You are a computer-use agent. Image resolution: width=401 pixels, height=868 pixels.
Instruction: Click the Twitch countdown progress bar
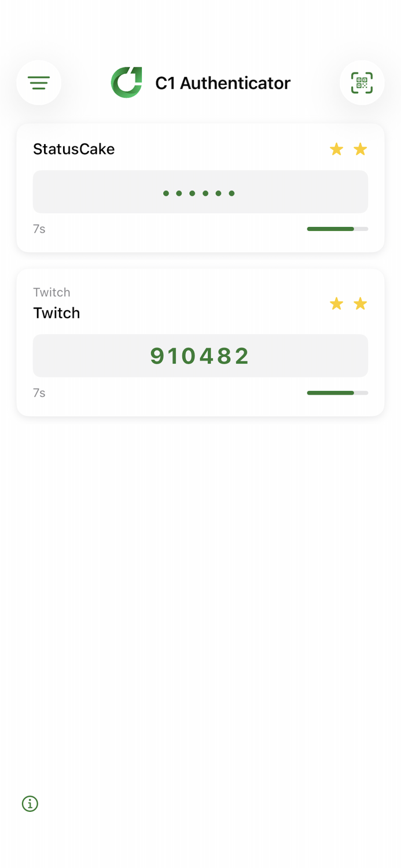(x=337, y=392)
